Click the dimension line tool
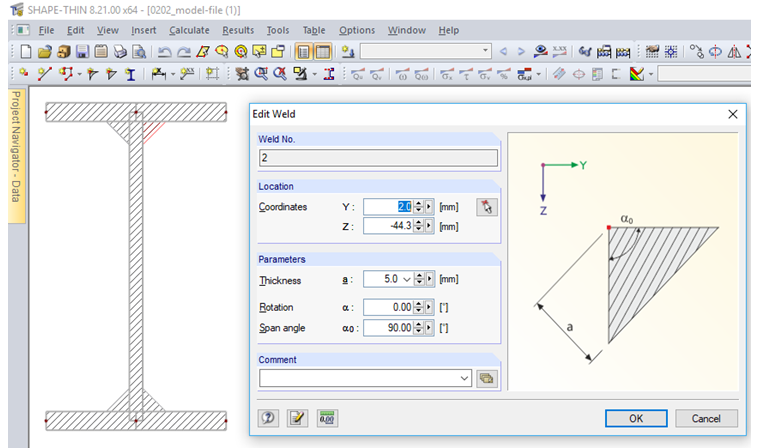The image size is (760, 448). click(159, 74)
